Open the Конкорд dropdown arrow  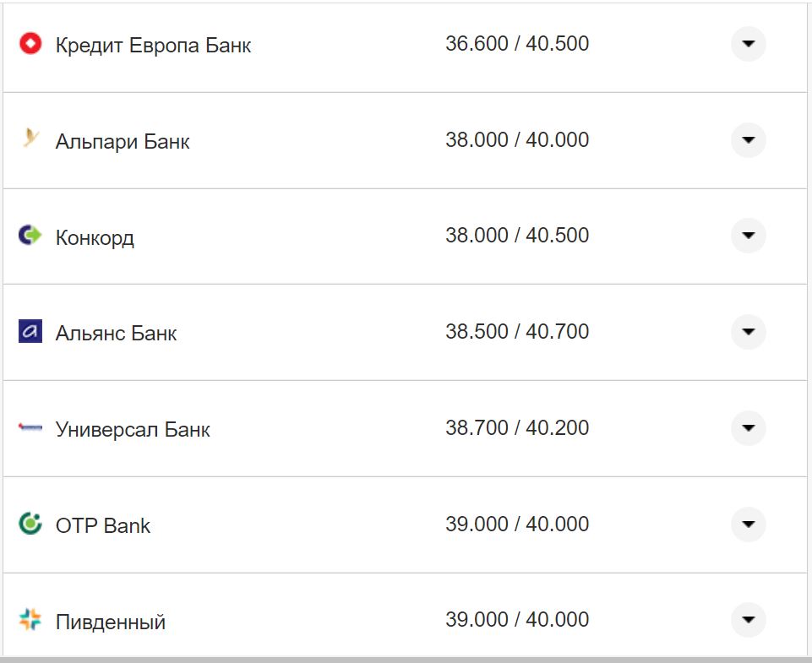[748, 236]
